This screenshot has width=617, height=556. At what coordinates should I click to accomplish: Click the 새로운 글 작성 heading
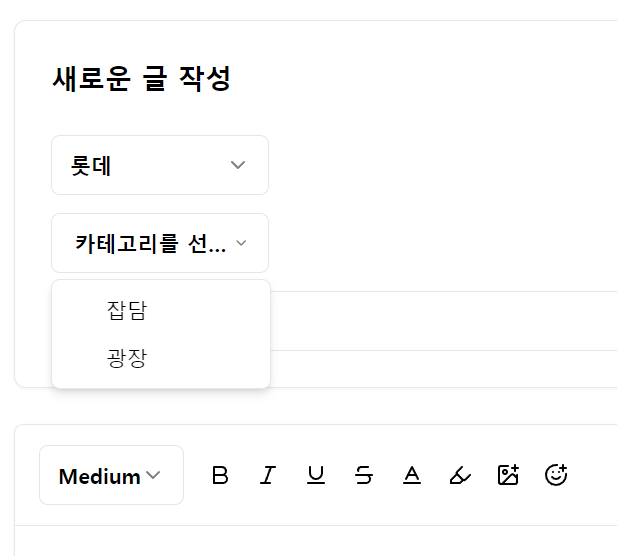(141, 79)
